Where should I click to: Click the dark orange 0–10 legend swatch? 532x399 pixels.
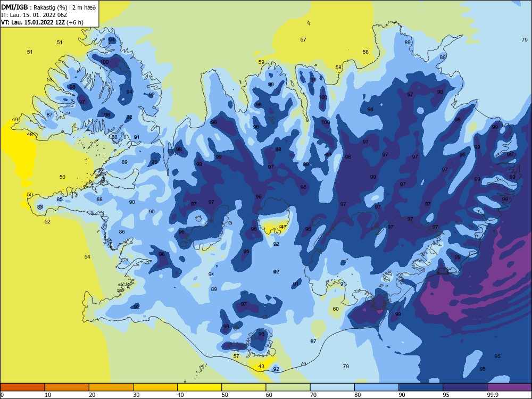pos(23,387)
